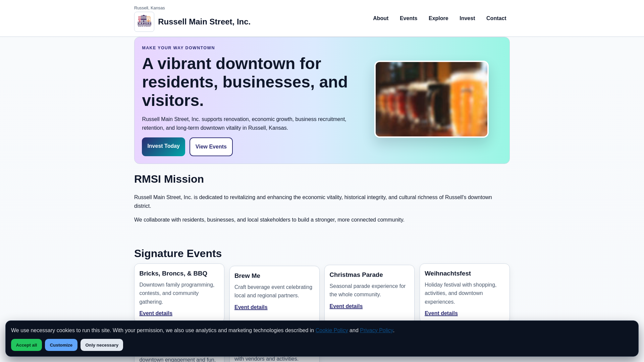The height and width of the screenshot is (362, 644).
Task: Click the View Events button
Action: coord(211,147)
